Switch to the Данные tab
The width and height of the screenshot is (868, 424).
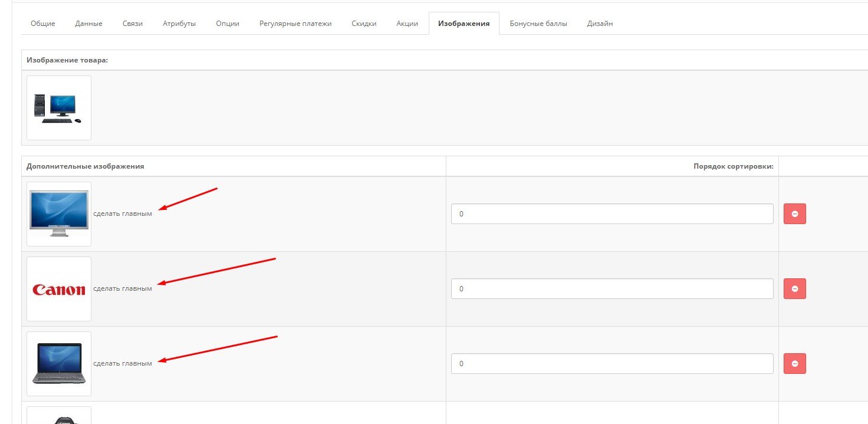pos(89,24)
